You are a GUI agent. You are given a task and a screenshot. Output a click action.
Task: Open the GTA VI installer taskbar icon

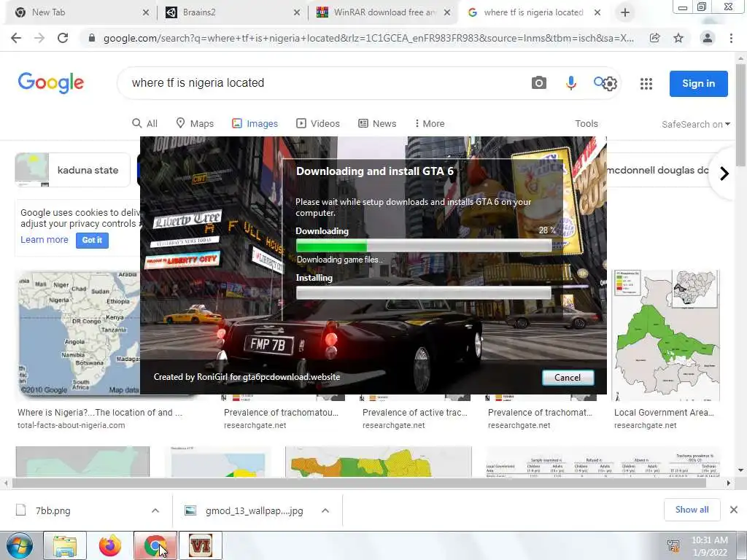[201, 545]
